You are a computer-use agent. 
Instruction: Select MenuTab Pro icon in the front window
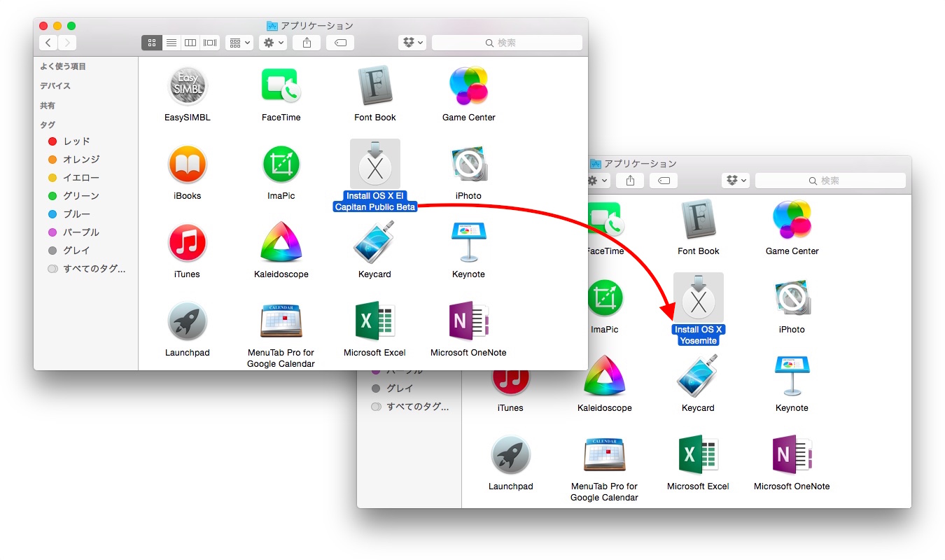(281, 321)
